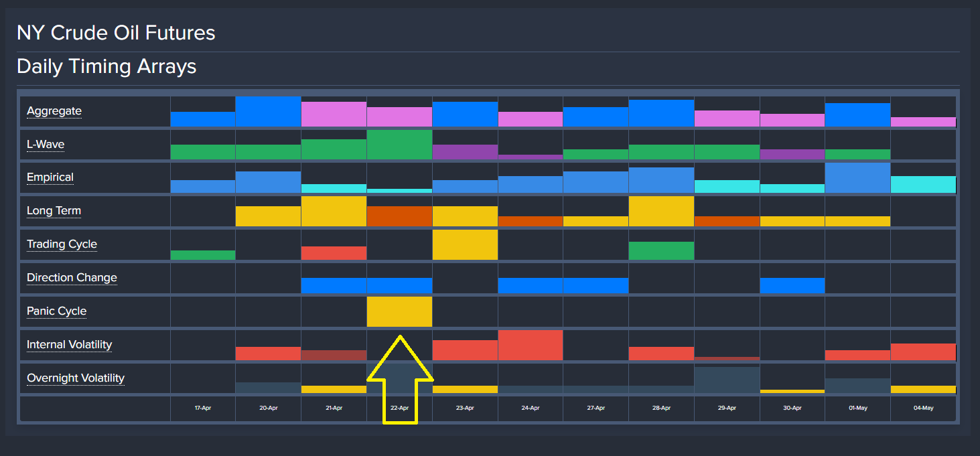Viewport: 980px width, 456px height.
Task: Open the L-Wave row link
Action: (46, 145)
